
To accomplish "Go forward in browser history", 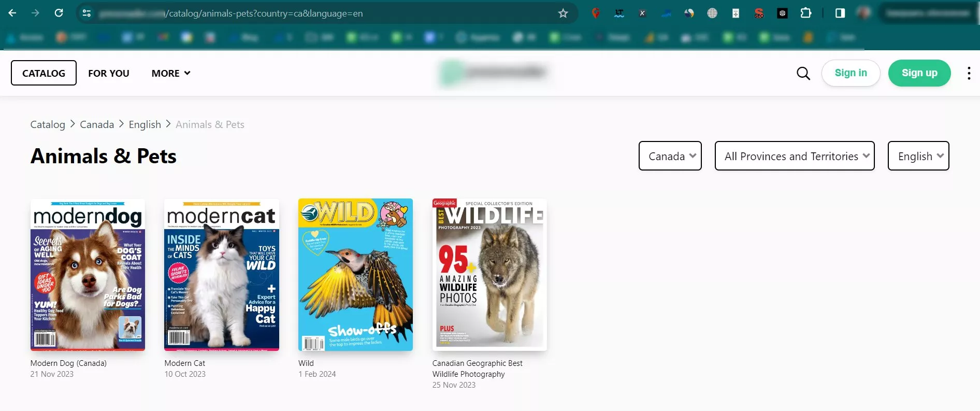I will pyautogui.click(x=35, y=13).
